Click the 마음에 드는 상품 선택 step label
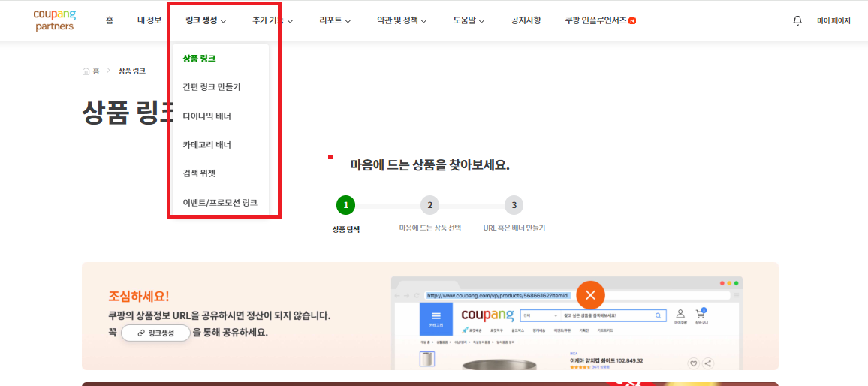 (x=430, y=228)
